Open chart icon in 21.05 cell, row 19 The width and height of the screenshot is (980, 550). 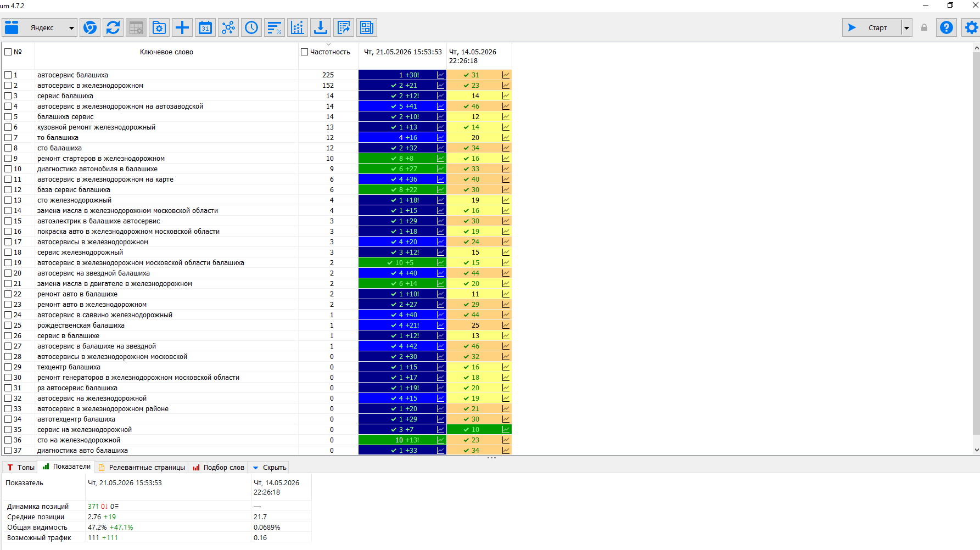click(x=440, y=262)
